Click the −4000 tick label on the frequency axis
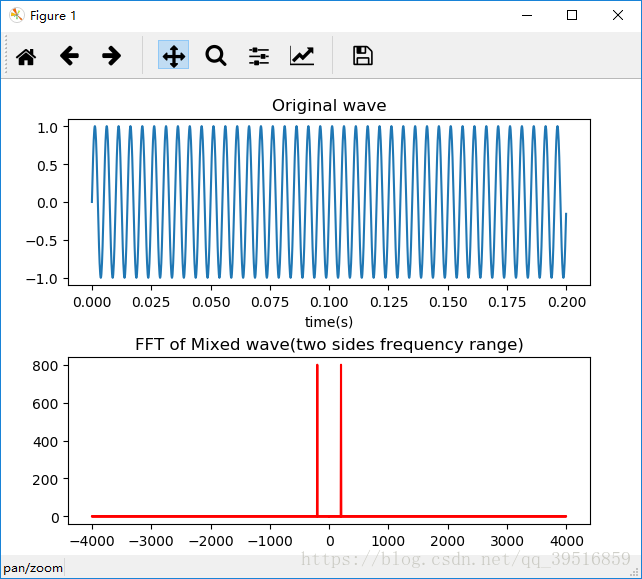The height and width of the screenshot is (579, 642). pos(92,541)
